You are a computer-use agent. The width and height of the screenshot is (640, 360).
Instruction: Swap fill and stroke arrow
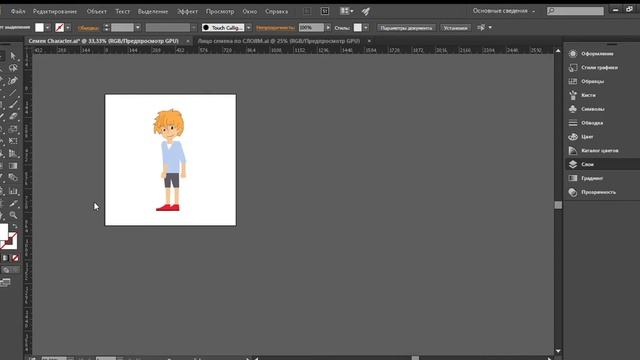[15, 226]
